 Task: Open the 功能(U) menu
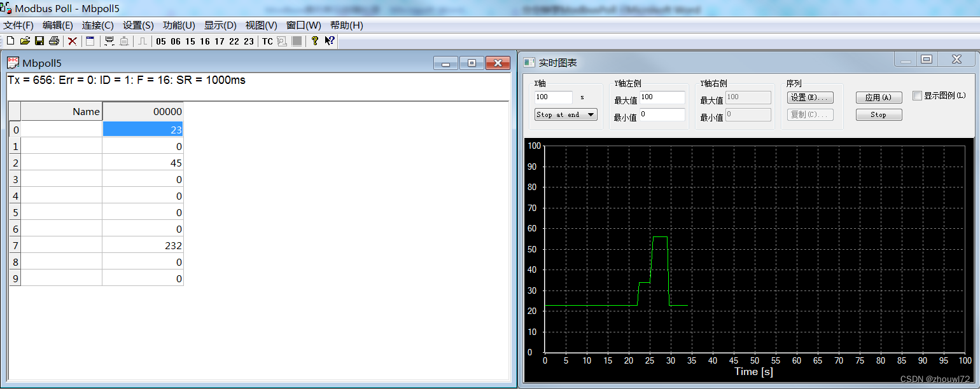[x=179, y=25]
